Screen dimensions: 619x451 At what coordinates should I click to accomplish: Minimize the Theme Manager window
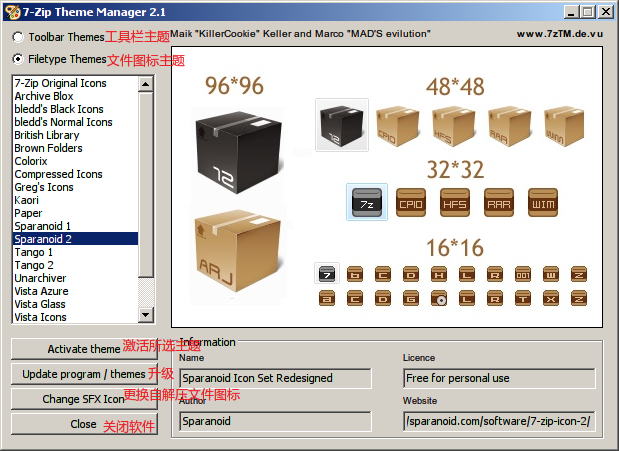pyautogui.click(x=571, y=12)
